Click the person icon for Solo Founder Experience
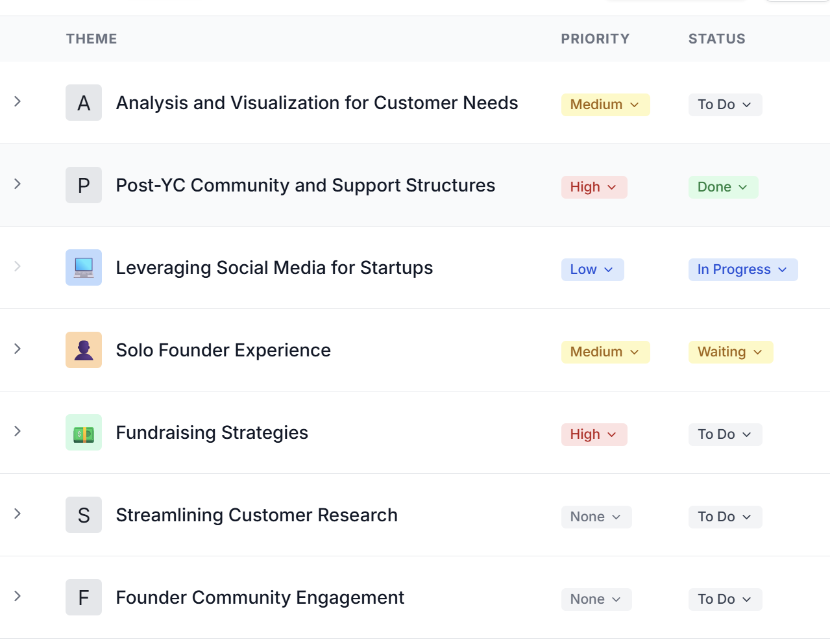This screenshot has height=644, width=830. [x=83, y=349]
